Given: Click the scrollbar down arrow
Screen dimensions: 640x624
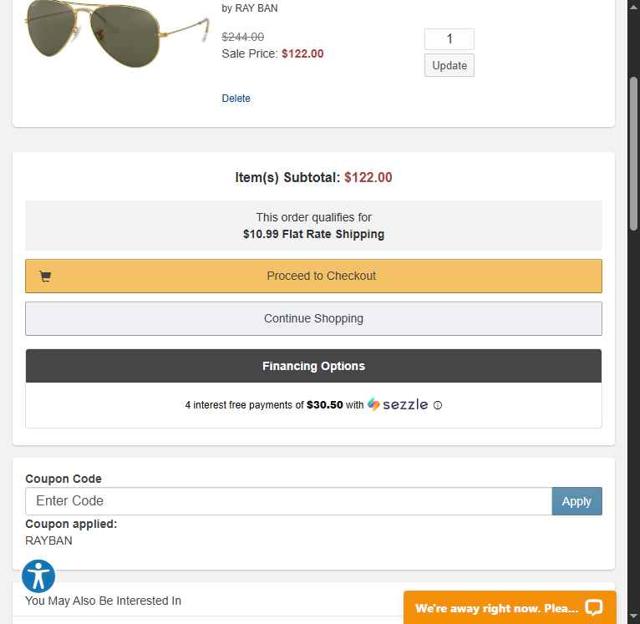Looking at the screenshot, I should [x=634, y=616].
